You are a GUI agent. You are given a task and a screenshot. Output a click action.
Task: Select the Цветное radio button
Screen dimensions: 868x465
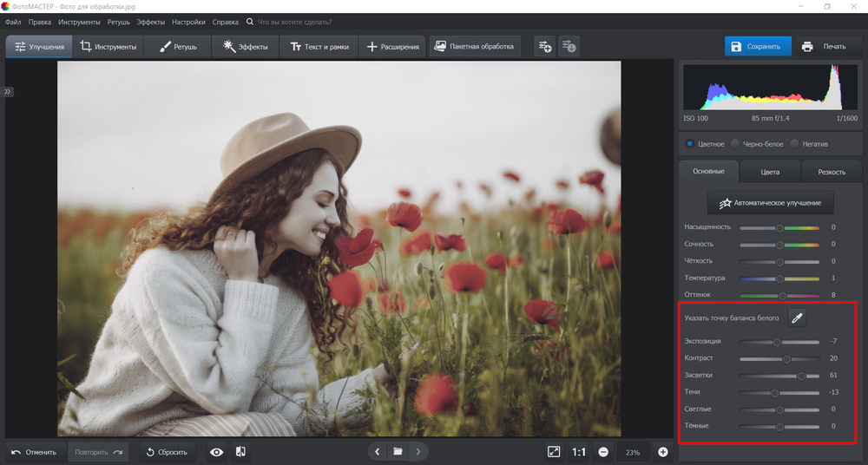[x=690, y=143]
